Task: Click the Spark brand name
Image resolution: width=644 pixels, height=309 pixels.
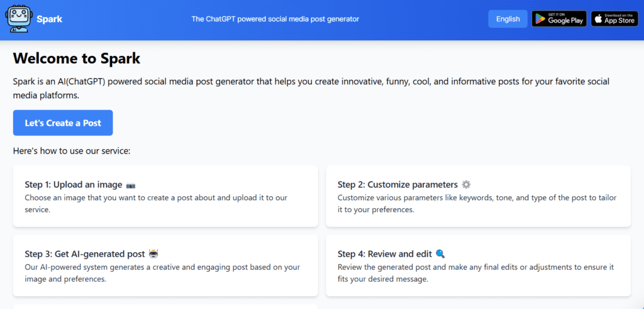Action: pyautogui.click(x=50, y=19)
